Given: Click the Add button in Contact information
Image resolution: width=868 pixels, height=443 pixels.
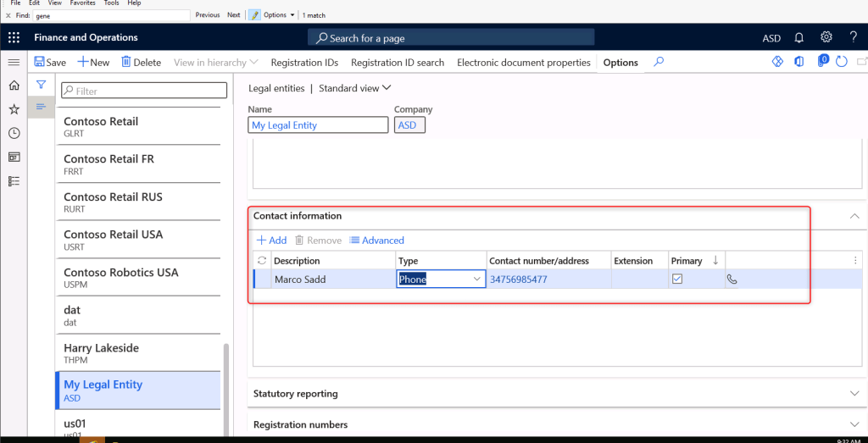Looking at the screenshot, I should (x=271, y=241).
